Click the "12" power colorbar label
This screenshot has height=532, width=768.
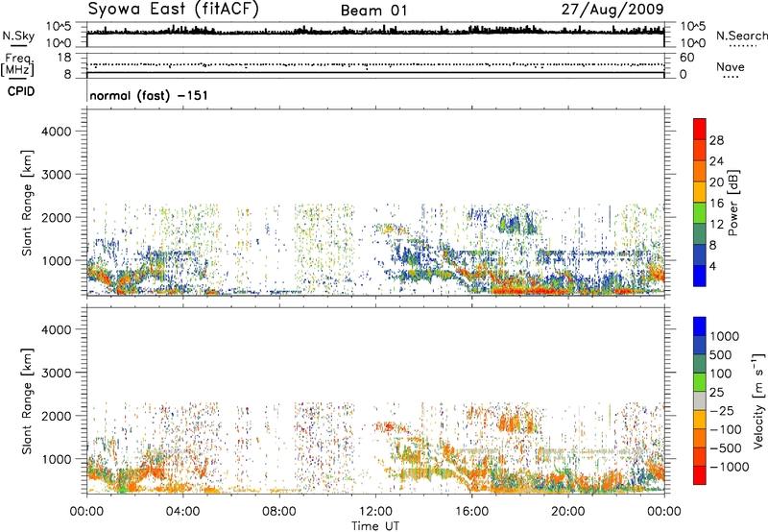(716, 225)
